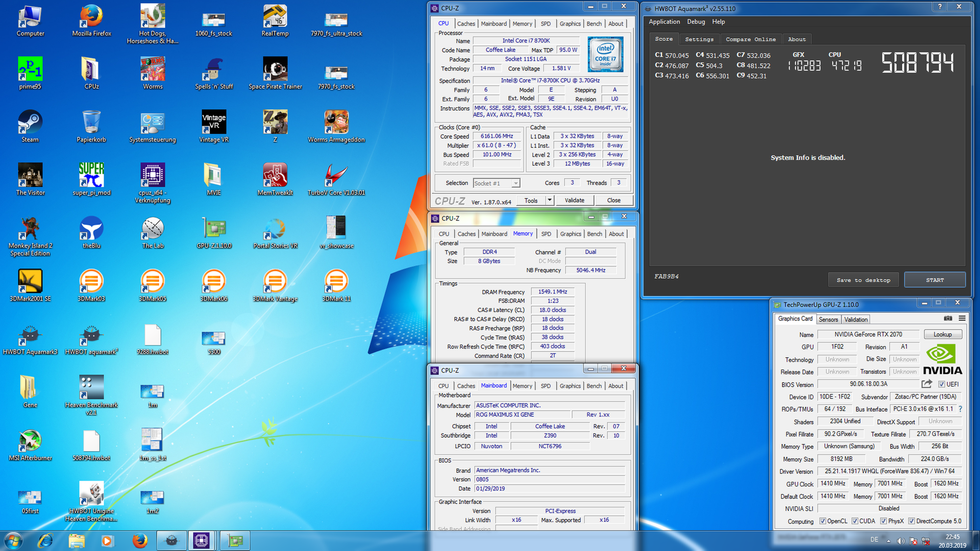
Task: Open the Worms Armageddon desktop icon
Action: click(336, 127)
